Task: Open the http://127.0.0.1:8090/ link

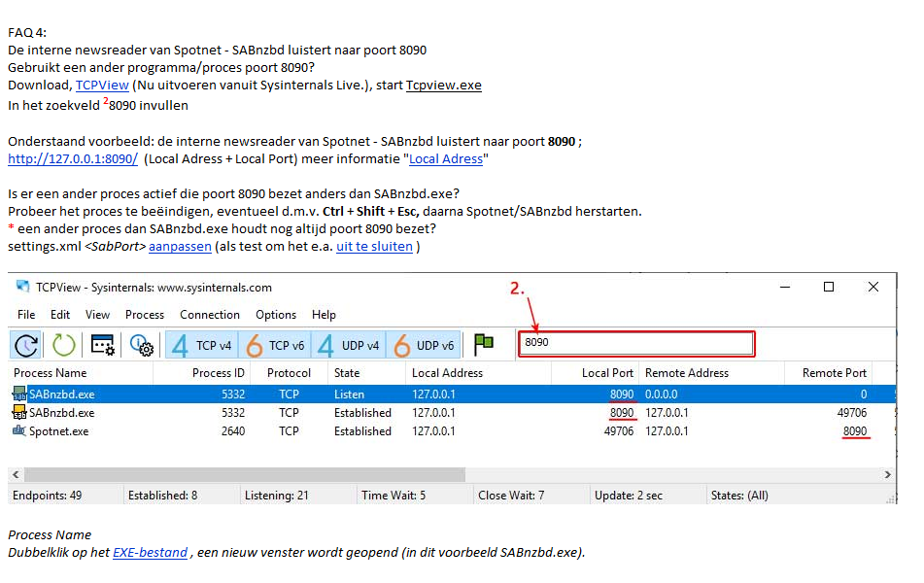Action: (73, 159)
